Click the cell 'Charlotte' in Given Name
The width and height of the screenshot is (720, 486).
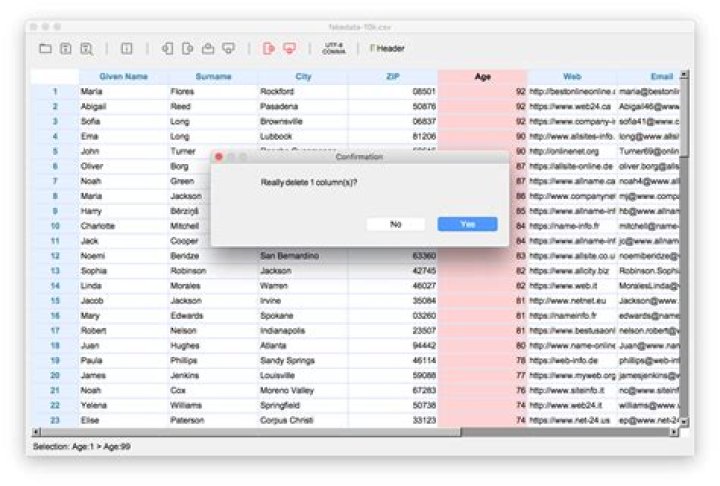pos(124,226)
